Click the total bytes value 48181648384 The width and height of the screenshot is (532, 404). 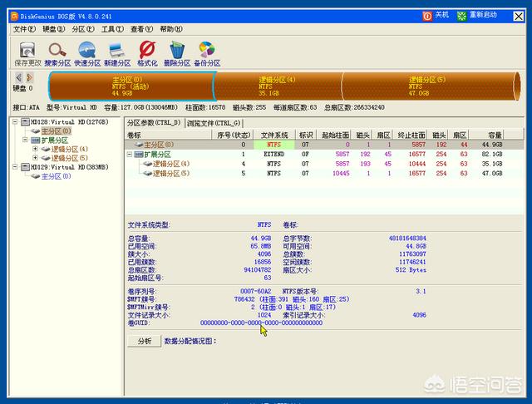click(407, 238)
